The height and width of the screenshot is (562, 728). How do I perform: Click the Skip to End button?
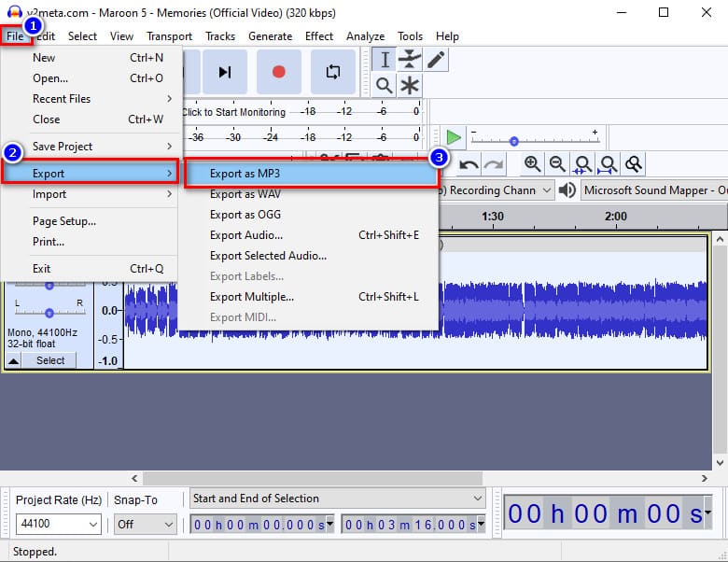coord(225,72)
